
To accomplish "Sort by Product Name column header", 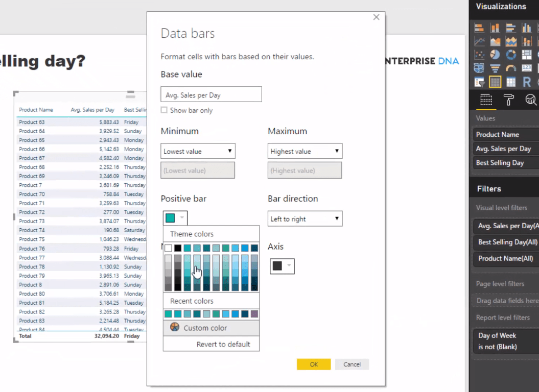I will (36, 110).
